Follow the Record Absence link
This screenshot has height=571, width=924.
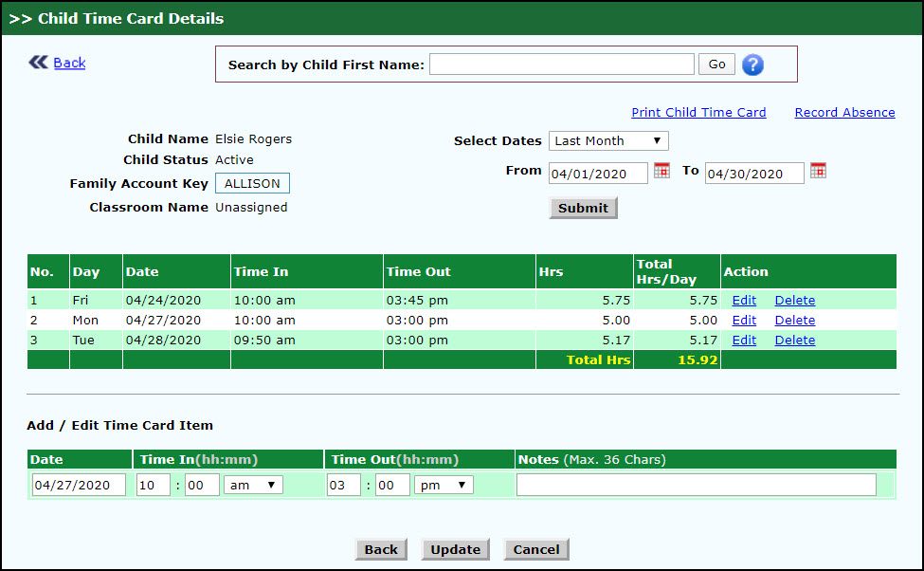pyautogui.click(x=844, y=112)
